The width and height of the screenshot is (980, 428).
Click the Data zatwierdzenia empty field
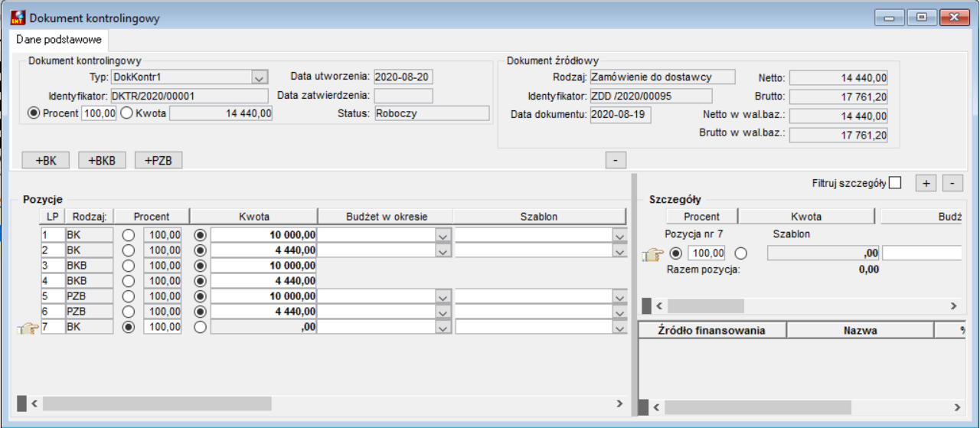403,96
